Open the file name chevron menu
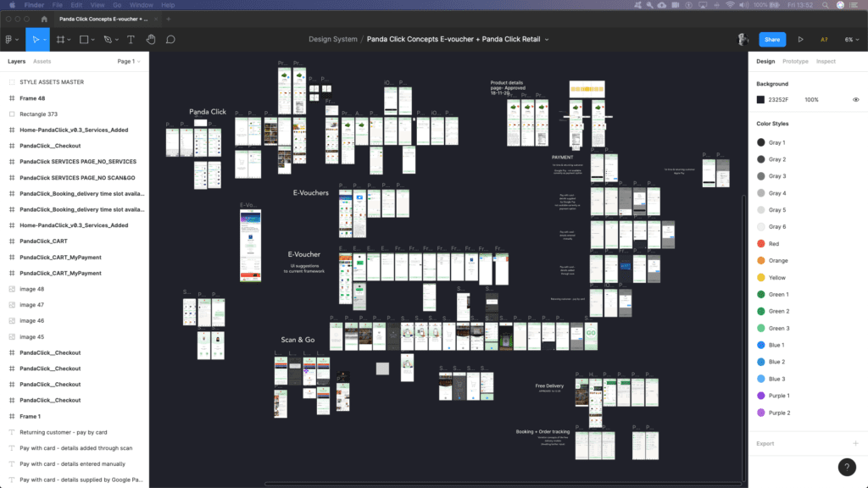The height and width of the screenshot is (488, 868). click(x=547, y=39)
